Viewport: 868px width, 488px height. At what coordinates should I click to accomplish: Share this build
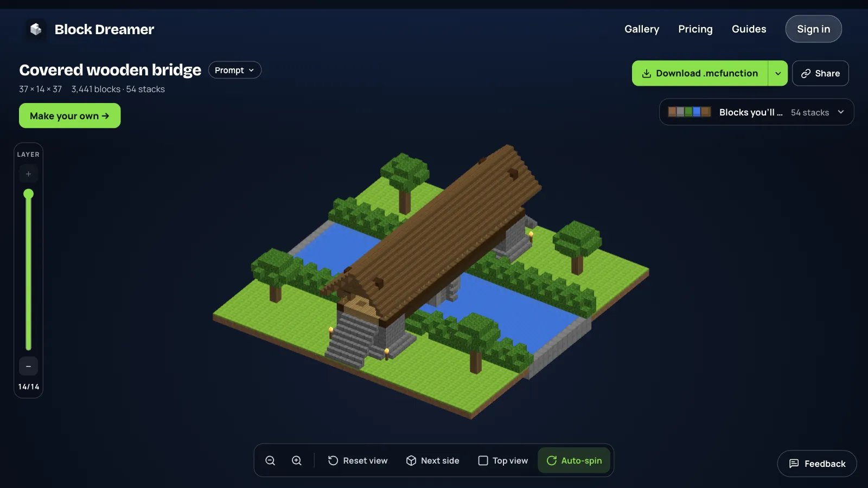tap(820, 73)
